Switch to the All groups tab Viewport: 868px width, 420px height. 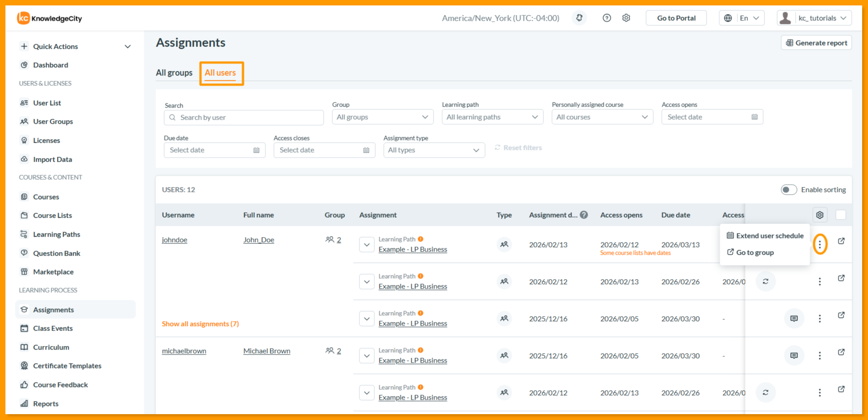pyautogui.click(x=174, y=73)
